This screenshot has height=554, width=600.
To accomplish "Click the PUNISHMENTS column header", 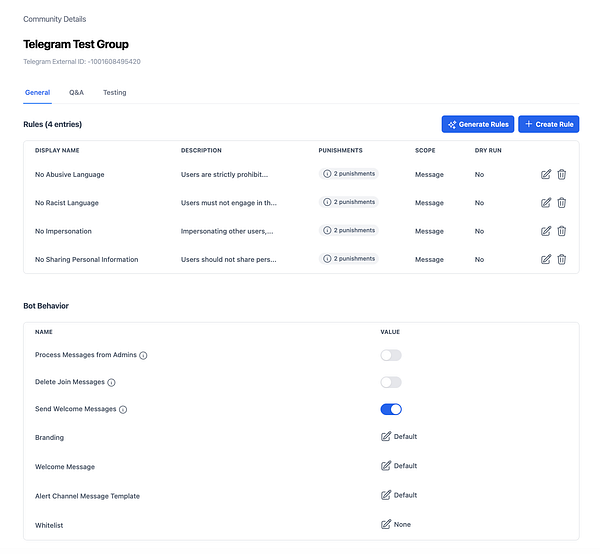I will (341, 150).
